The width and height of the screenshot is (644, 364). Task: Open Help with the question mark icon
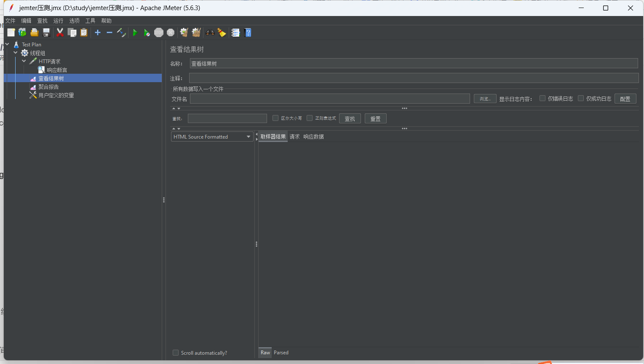tap(248, 33)
